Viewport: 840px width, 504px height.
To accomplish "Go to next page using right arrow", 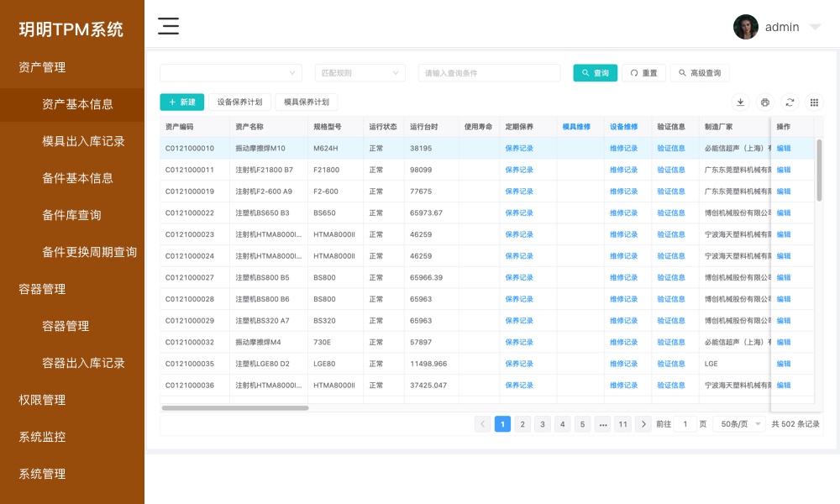I will [x=643, y=424].
